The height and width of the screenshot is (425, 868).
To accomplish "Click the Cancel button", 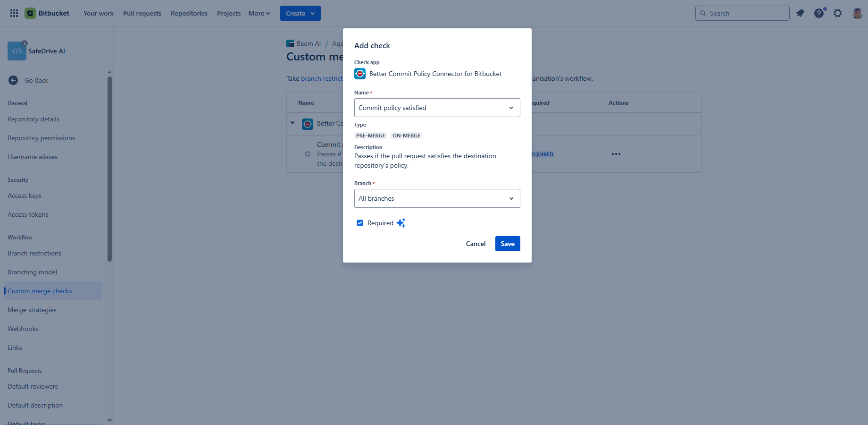I will (x=476, y=244).
